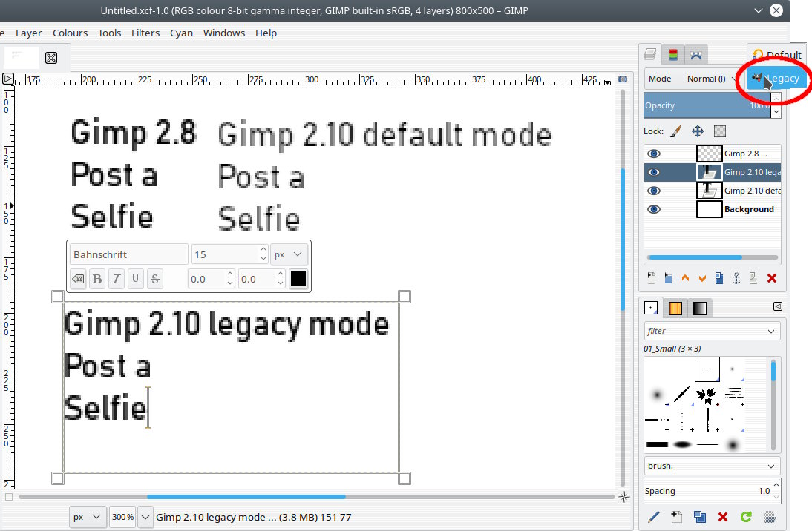Increase the font size with up arrow
812x531 pixels.
(x=263, y=249)
